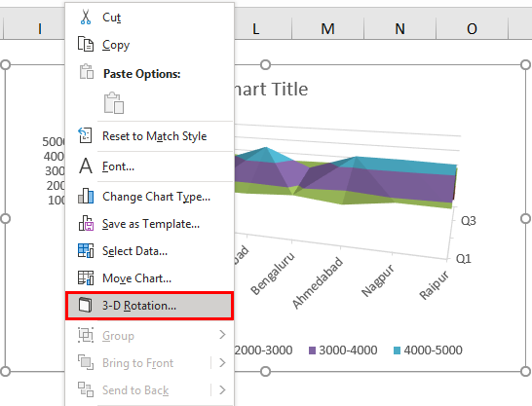Click the Q1 depth axis label
532x406 pixels.
pyautogui.click(x=464, y=259)
